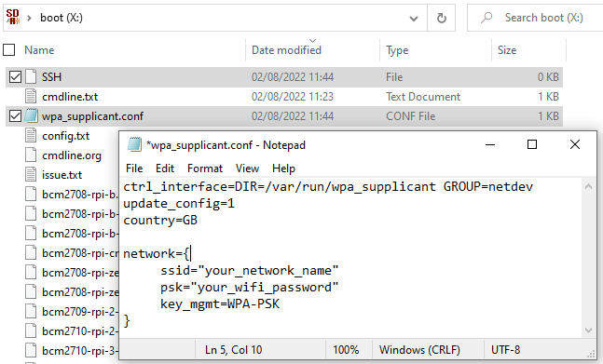Click the refresh button in Explorer address bar
Viewport: 603px width, 364px height.
coord(442,18)
